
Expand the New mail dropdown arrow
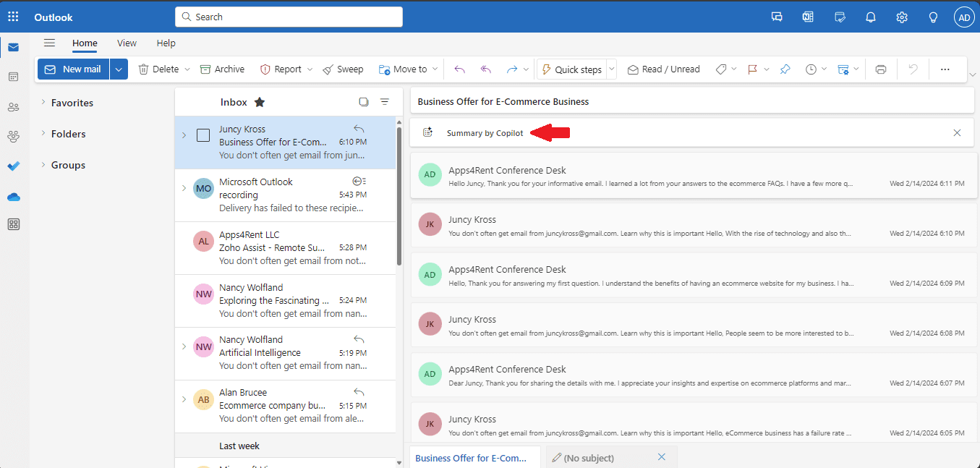click(x=119, y=69)
